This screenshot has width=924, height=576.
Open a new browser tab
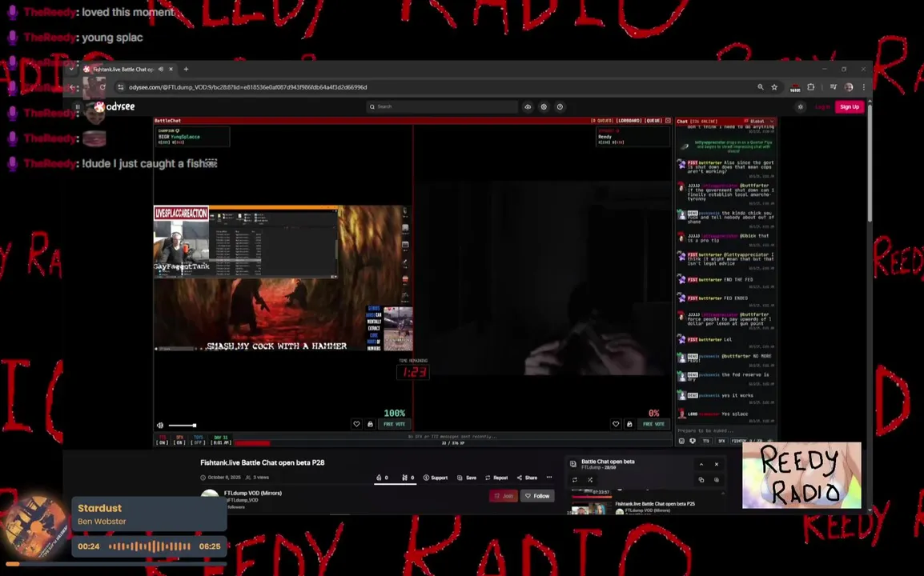tap(187, 69)
